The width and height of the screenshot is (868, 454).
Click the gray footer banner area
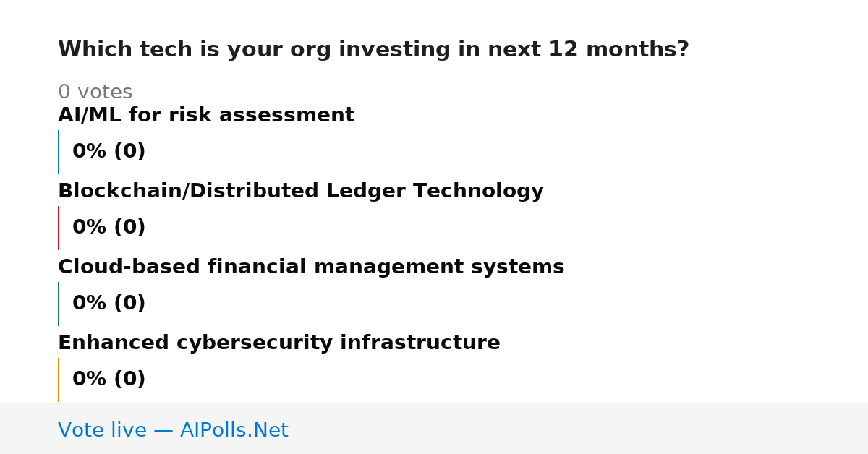(434, 429)
